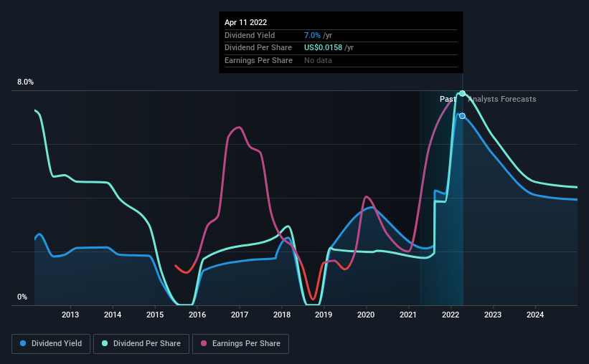This screenshot has width=589, height=364.
Task: Select the blue dividend yield data point marker
Action: [x=463, y=116]
